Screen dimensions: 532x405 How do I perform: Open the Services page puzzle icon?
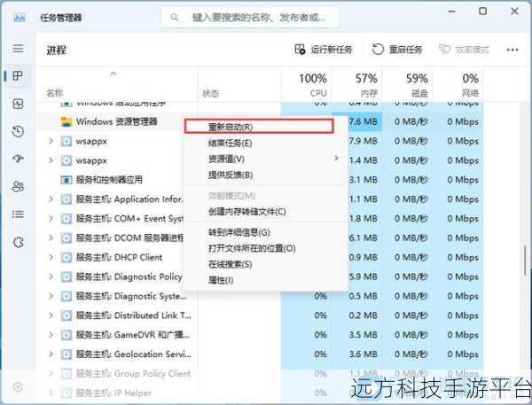click(x=18, y=242)
